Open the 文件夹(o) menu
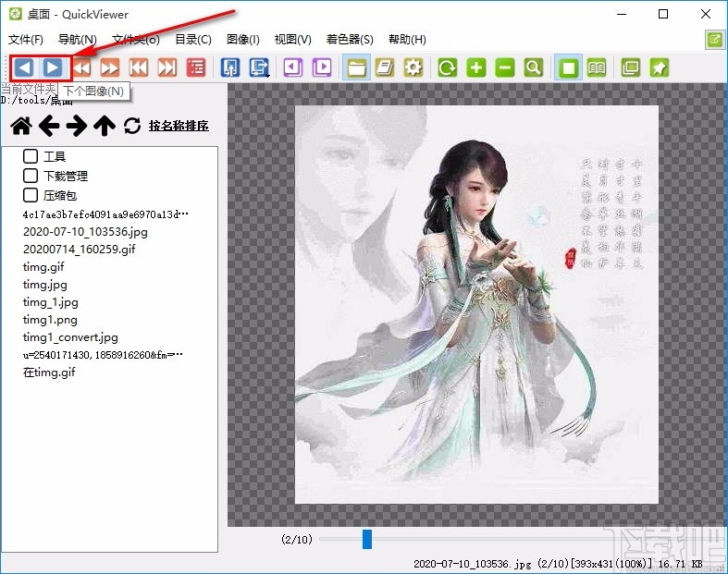 (x=136, y=40)
